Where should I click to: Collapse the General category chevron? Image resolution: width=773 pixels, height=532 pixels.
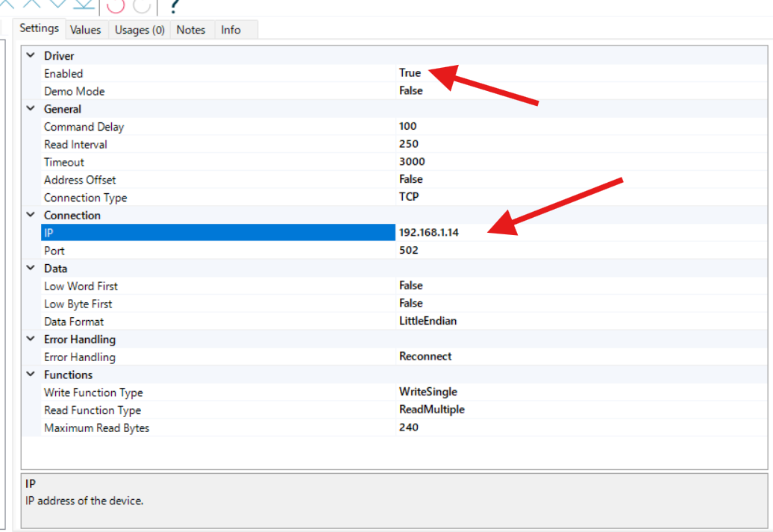(x=31, y=109)
